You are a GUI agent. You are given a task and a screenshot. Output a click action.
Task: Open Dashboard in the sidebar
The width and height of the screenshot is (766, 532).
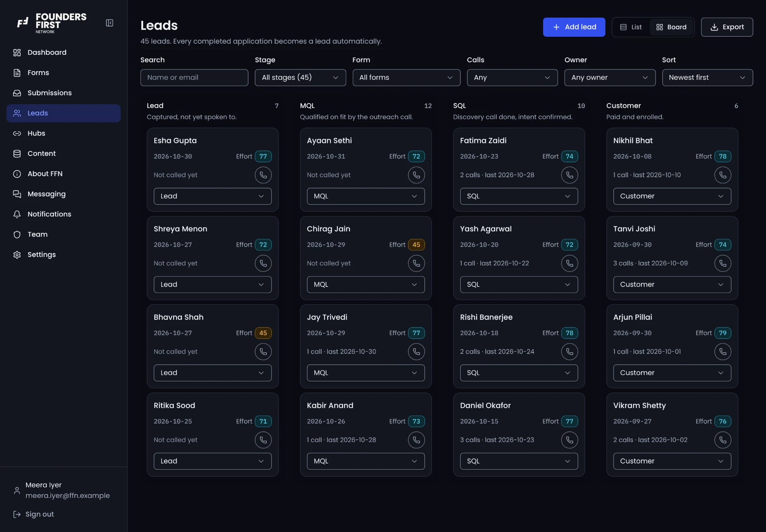coord(64,52)
